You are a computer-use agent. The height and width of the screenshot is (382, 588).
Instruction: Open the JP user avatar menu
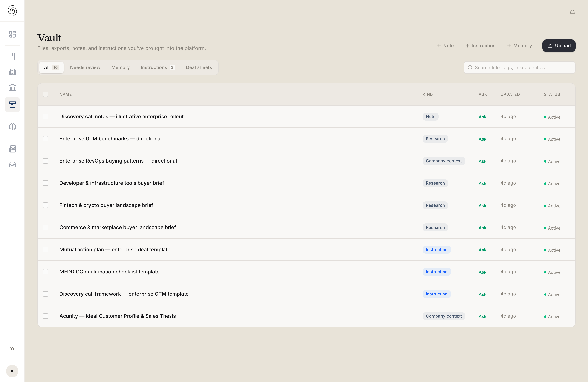click(12, 371)
